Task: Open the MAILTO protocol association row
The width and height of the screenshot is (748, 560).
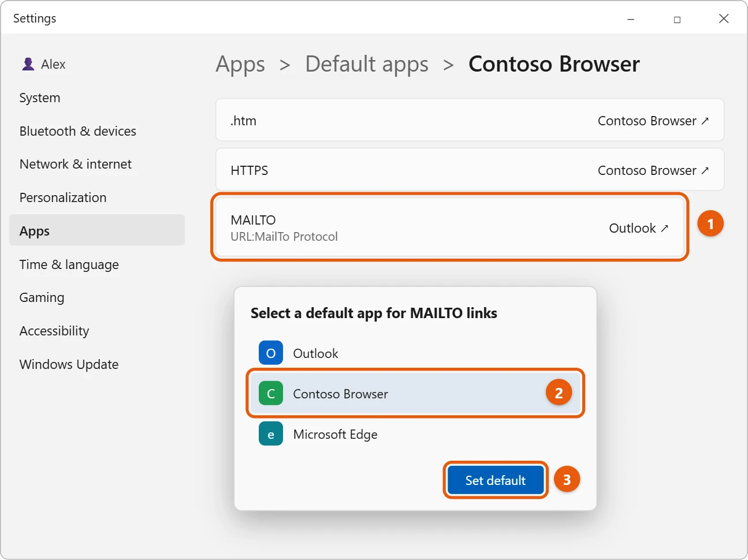Action: point(450,227)
